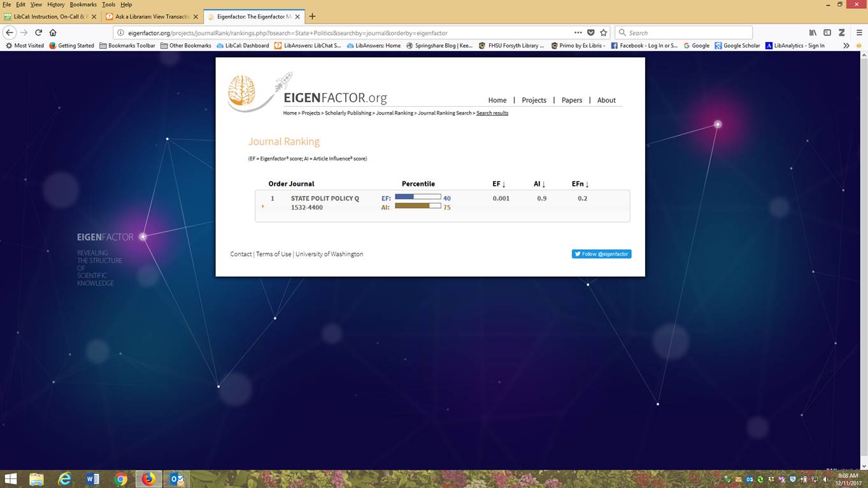Open LibAnalytics Sign In bookmark
Viewport: 868px width, 488px height.
[795, 46]
